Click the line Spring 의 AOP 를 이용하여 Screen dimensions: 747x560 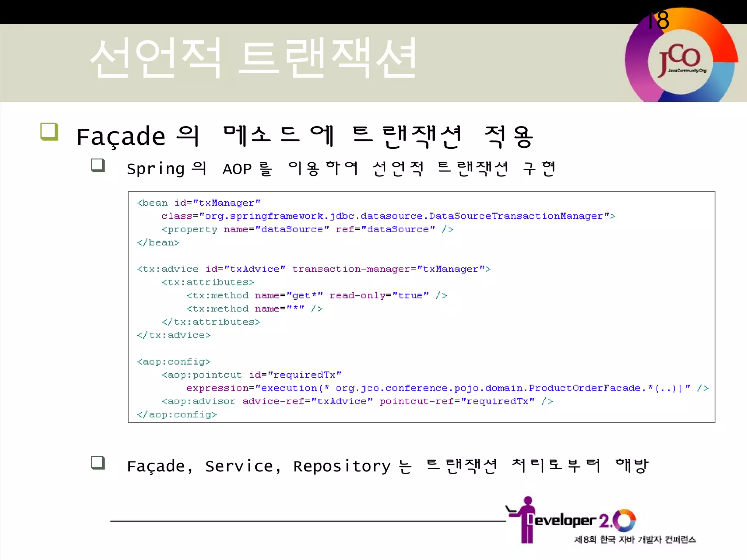[341, 168]
